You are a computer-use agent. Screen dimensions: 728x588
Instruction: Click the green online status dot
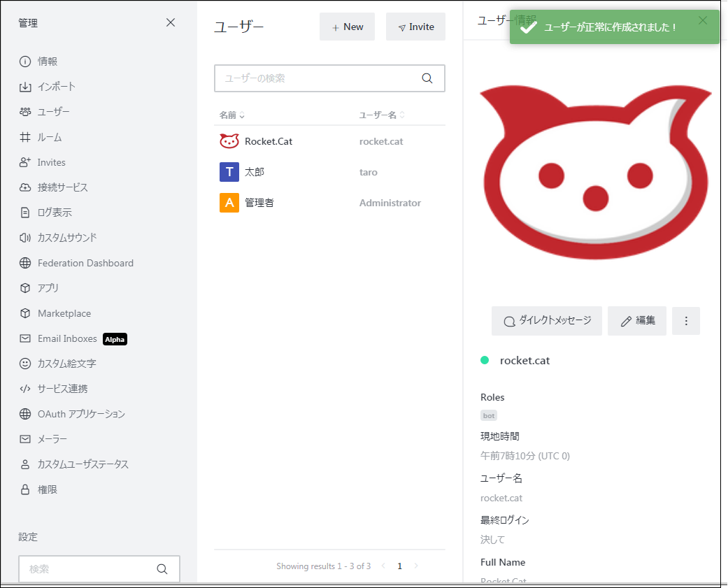point(485,360)
